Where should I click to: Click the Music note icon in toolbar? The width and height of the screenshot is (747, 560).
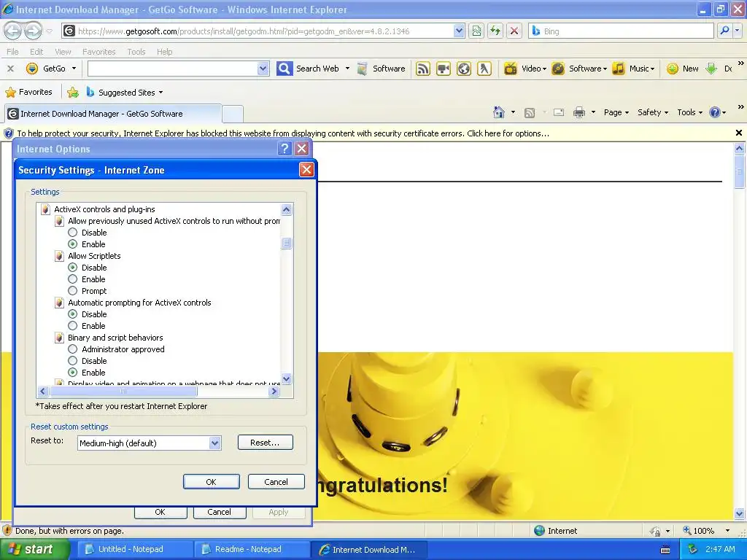click(619, 69)
